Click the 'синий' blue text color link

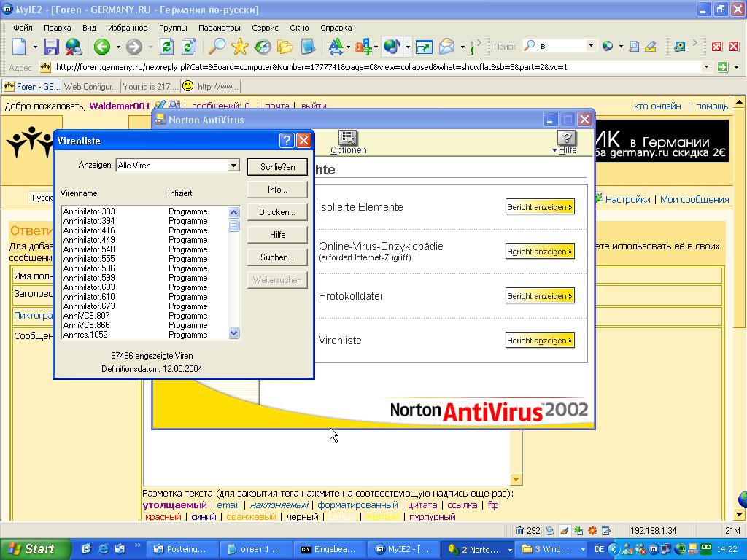[x=204, y=517]
